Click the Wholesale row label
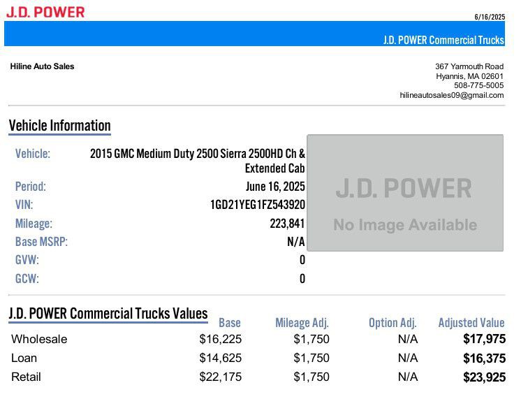Screen dimensions: 521x420 39,339
